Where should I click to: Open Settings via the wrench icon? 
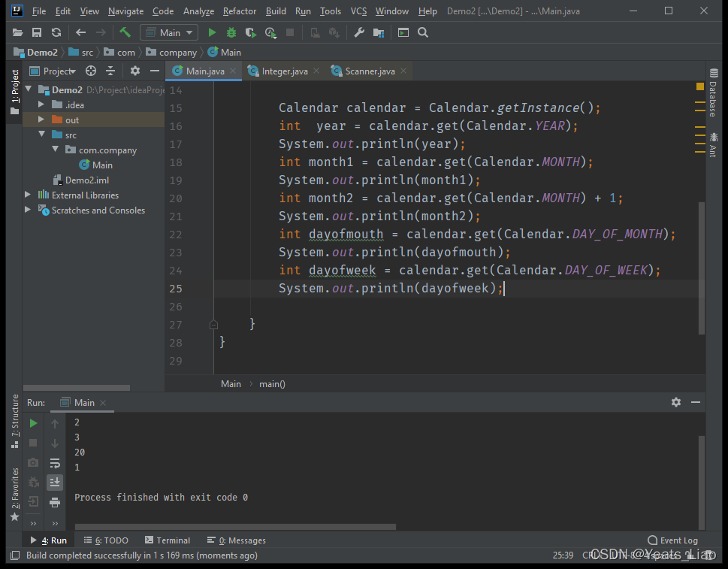[x=359, y=32]
